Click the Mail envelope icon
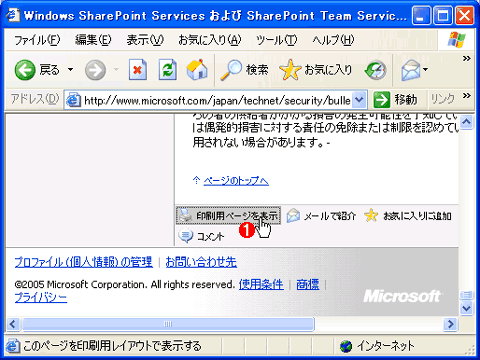480x360 pixels. [x=411, y=70]
